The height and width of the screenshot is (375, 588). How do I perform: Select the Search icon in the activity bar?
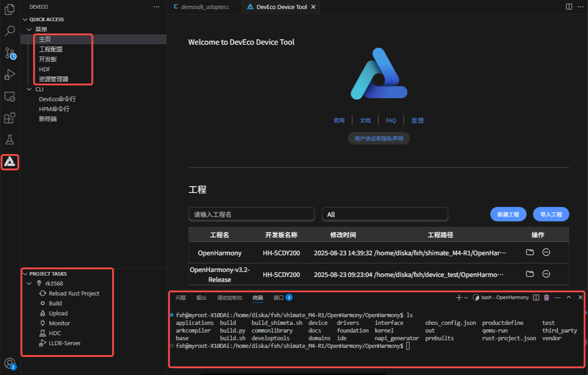(10, 31)
